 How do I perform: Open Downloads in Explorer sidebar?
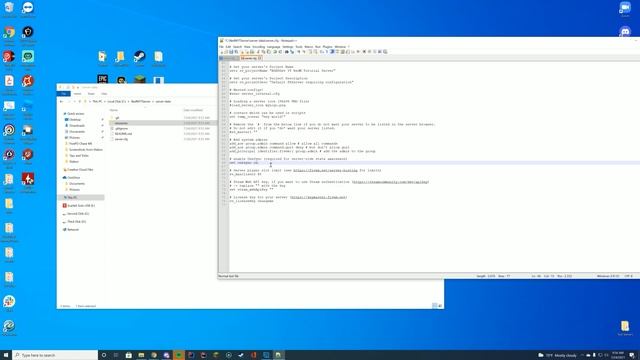coord(77,125)
